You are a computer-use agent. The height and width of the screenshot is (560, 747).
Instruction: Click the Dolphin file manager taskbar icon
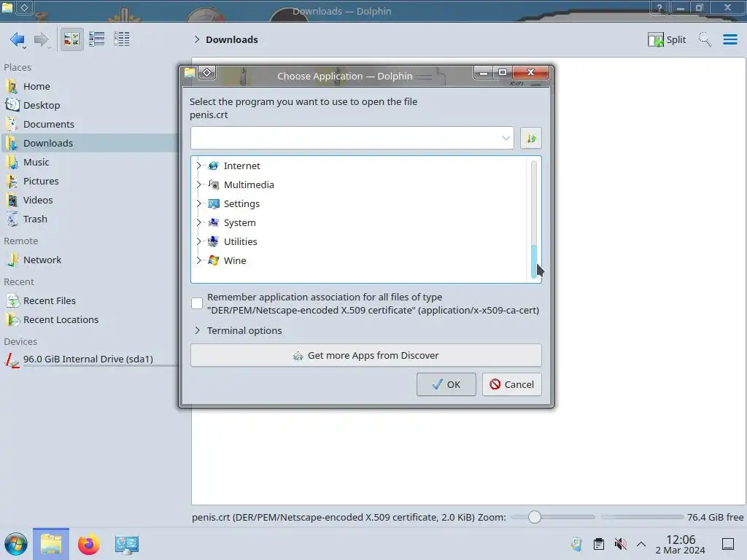[x=51, y=544]
